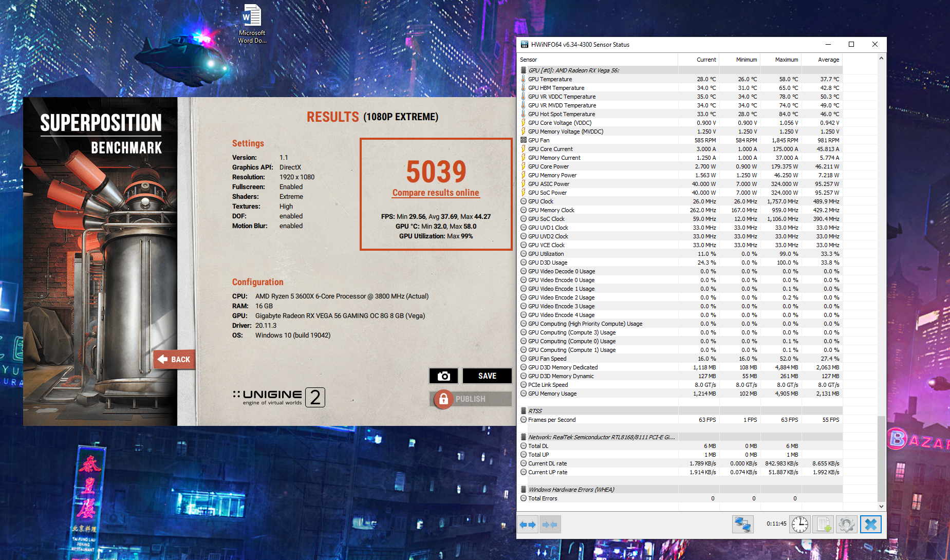This screenshot has height=560, width=950.
Task: Select the GPU Core Current row
Action: pos(680,149)
